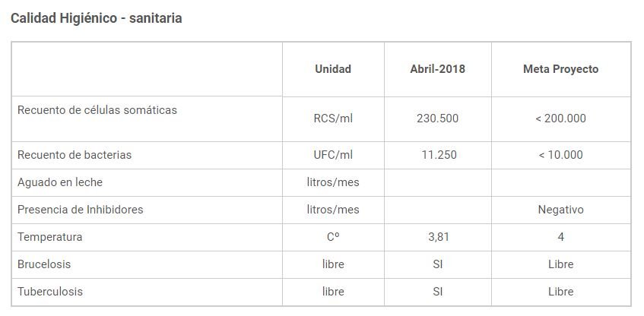Click the Tuberculosis row label
This screenshot has height=316, width=644.
click(50, 292)
